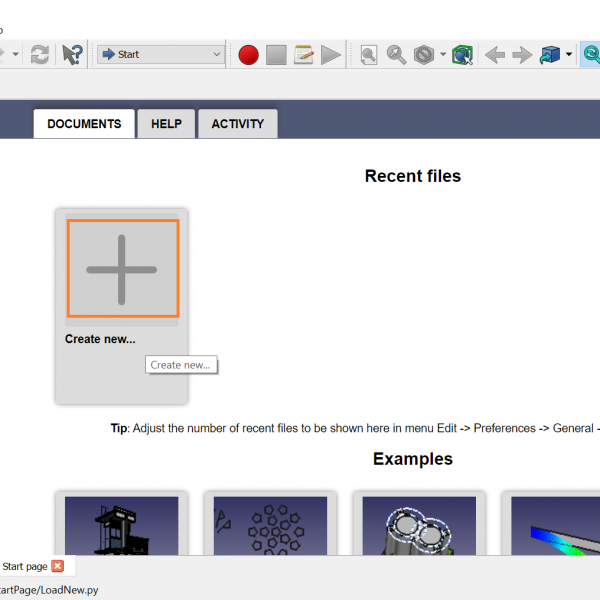Switch to the ACTIVITY tab
This screenshot has height=600, width=600.
238,124
